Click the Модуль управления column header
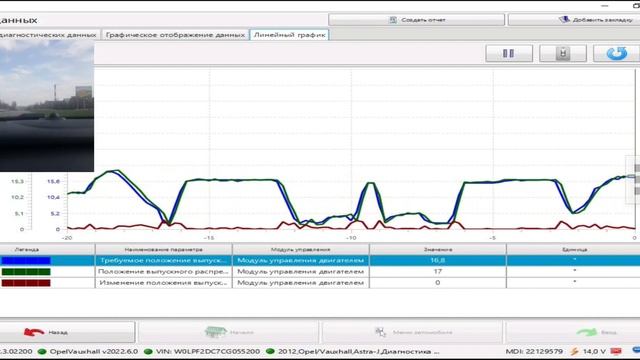The width and height of the screenshot is (640, 360). click(x=300, y=249)
